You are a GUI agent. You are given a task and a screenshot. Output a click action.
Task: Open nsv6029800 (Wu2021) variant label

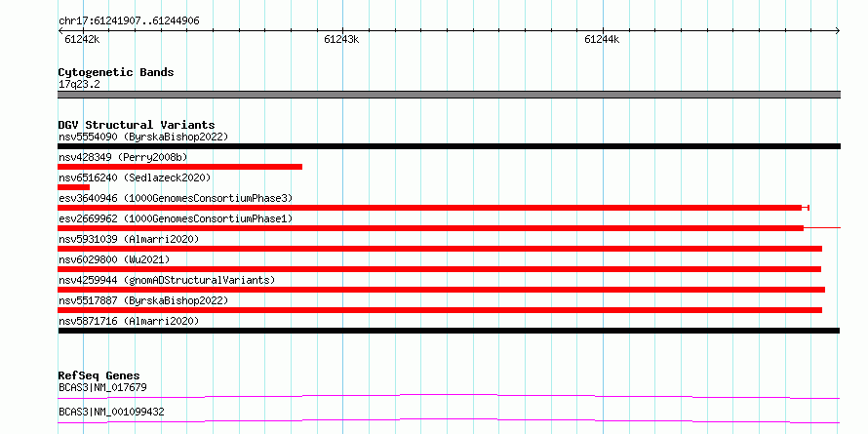pos(114,259)
